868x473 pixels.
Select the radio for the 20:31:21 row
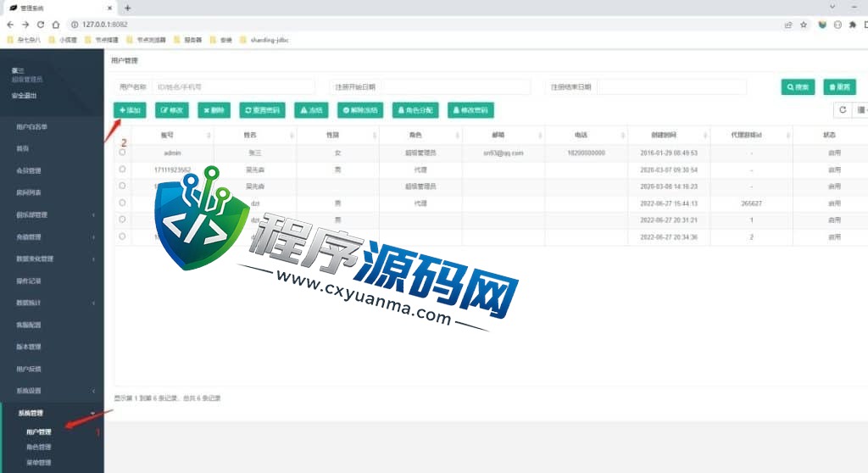click(122, 220)
